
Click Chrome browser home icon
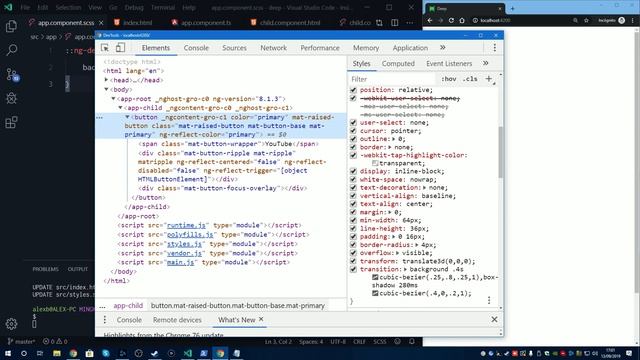click(x=462, y=20)
